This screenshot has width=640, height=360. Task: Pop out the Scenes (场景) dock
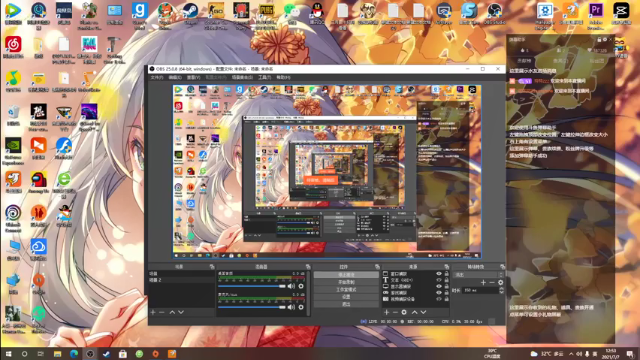click(212, 267)
